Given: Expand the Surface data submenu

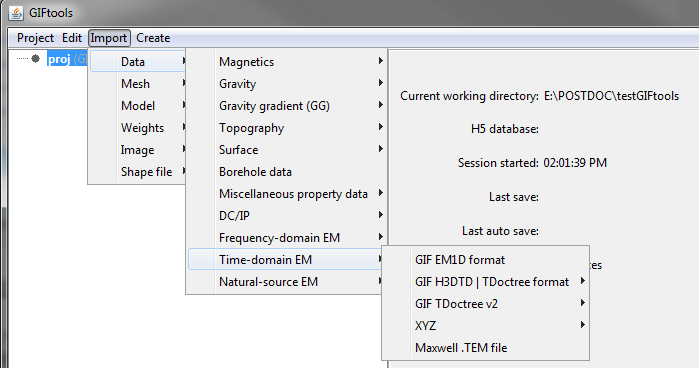Looking at the screenshot, I should 287,150.
